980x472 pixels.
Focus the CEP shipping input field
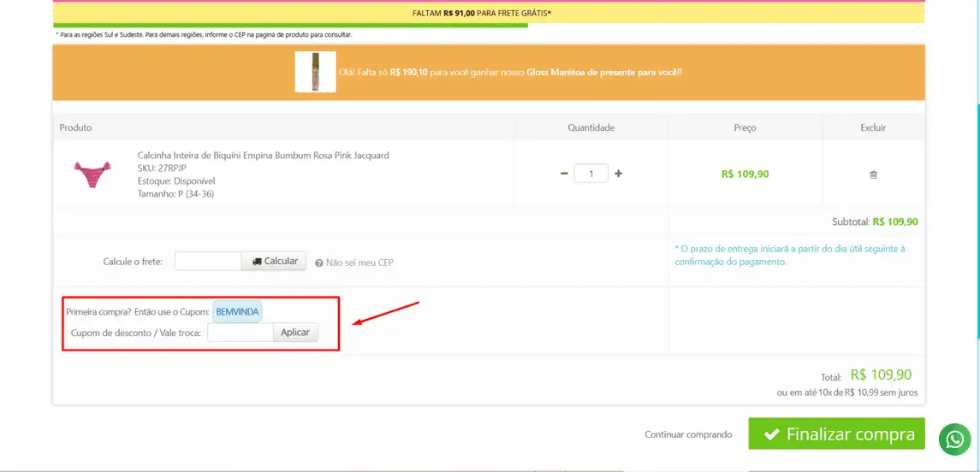pyautogui.click(x=208, y=261)
